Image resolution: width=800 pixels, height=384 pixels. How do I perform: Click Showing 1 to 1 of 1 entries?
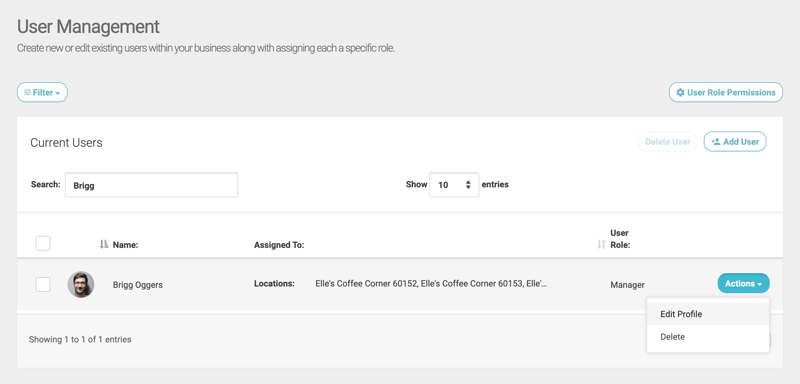[x=80, y=339]
